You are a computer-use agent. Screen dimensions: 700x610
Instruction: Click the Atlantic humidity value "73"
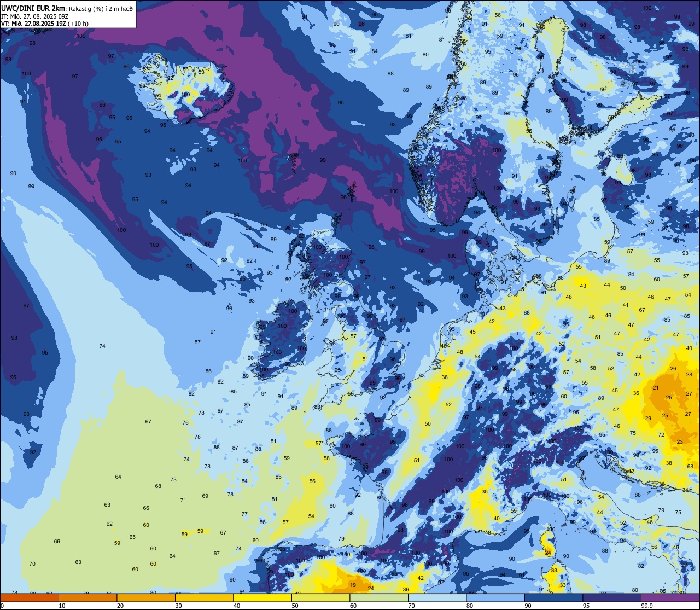(x=173, y=480)
